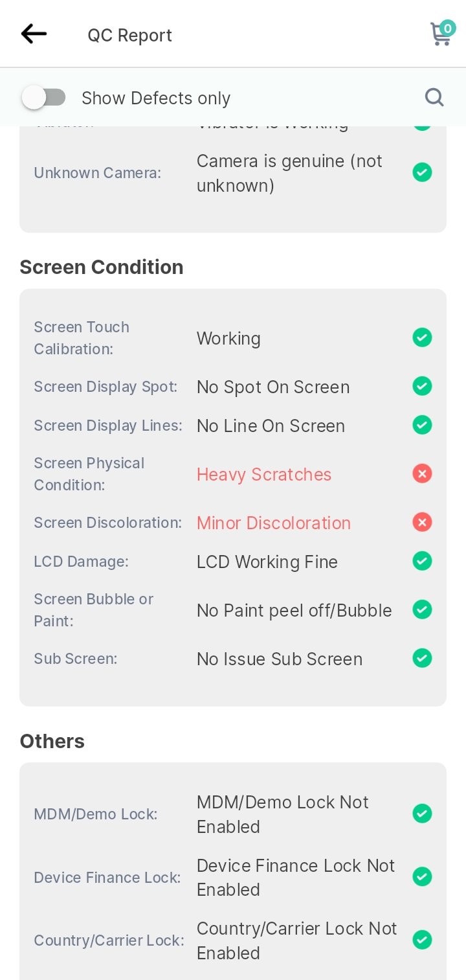Click green check for Country/Carrier Lock

tap(422, 940)
